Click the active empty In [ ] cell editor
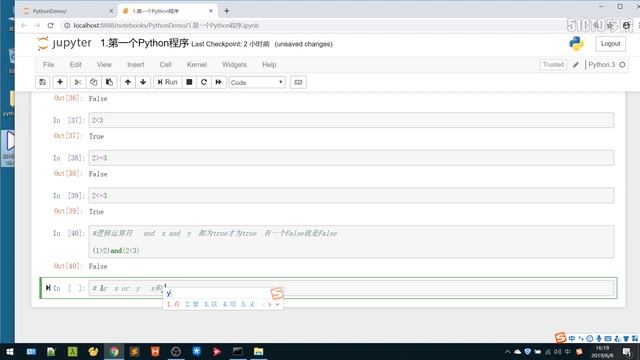 tap(351, 288)
